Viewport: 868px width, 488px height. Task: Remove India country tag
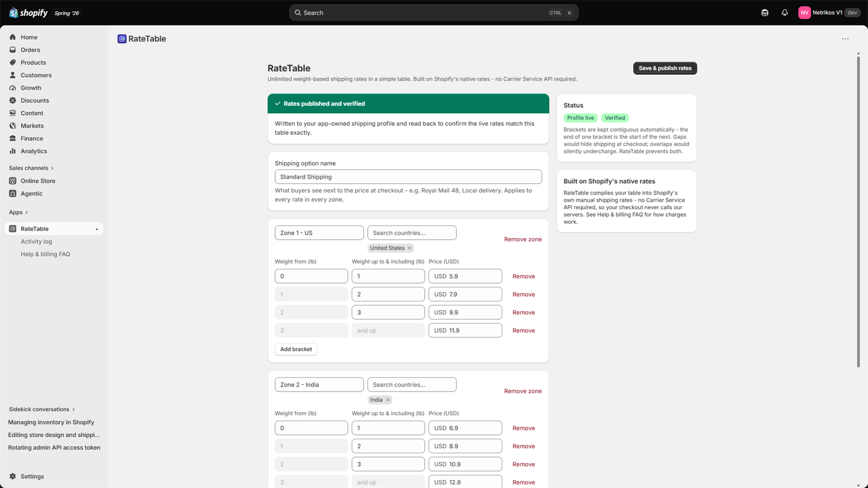click(388, 400)
